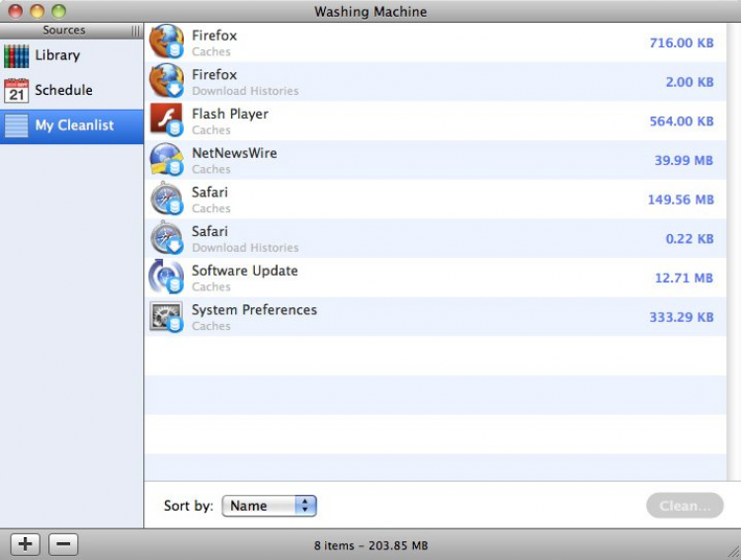Click the Firefox Caches icon
Viewport: 741px width, 560px height.
(x=166, y=41)
